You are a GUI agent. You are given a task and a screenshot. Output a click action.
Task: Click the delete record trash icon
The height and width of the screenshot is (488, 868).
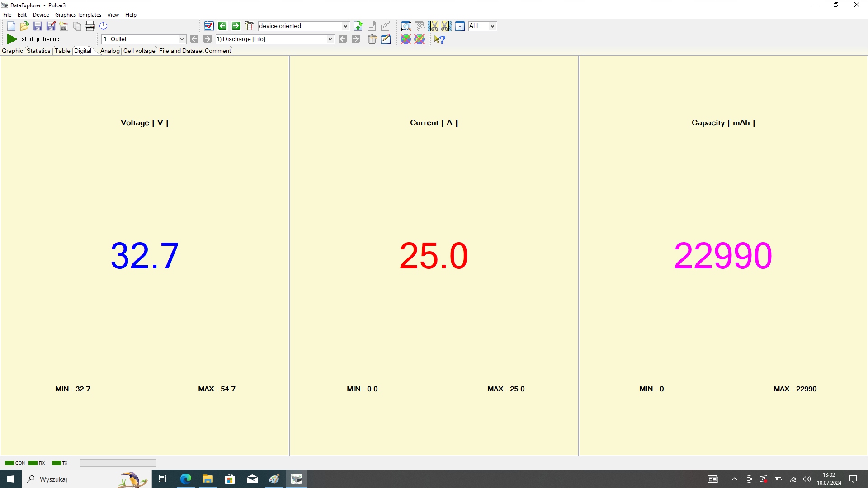pos(372,39)
